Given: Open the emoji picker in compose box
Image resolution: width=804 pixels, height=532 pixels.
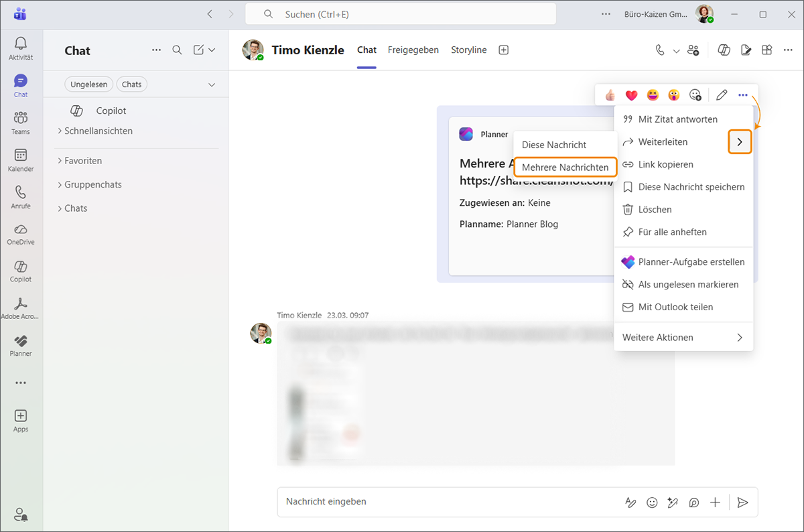Looking at the screenshot, I should coord(652,502).
